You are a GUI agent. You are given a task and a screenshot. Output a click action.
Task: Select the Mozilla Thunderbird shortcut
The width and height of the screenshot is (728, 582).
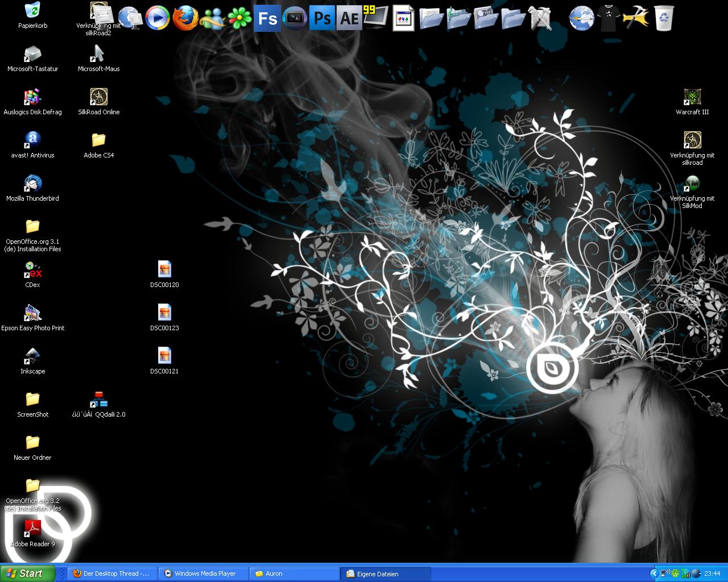pyautogui.click(x=33, y=183)
